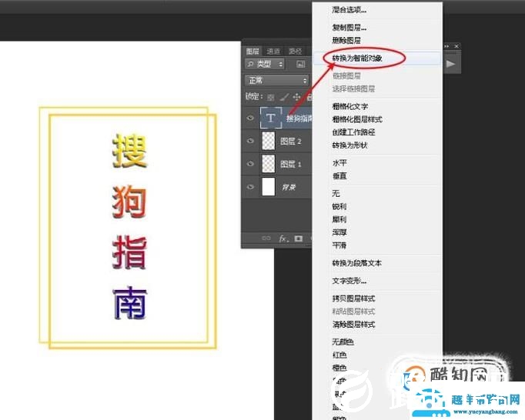Select 转换为智能对象 menu item

click(357, 58)
